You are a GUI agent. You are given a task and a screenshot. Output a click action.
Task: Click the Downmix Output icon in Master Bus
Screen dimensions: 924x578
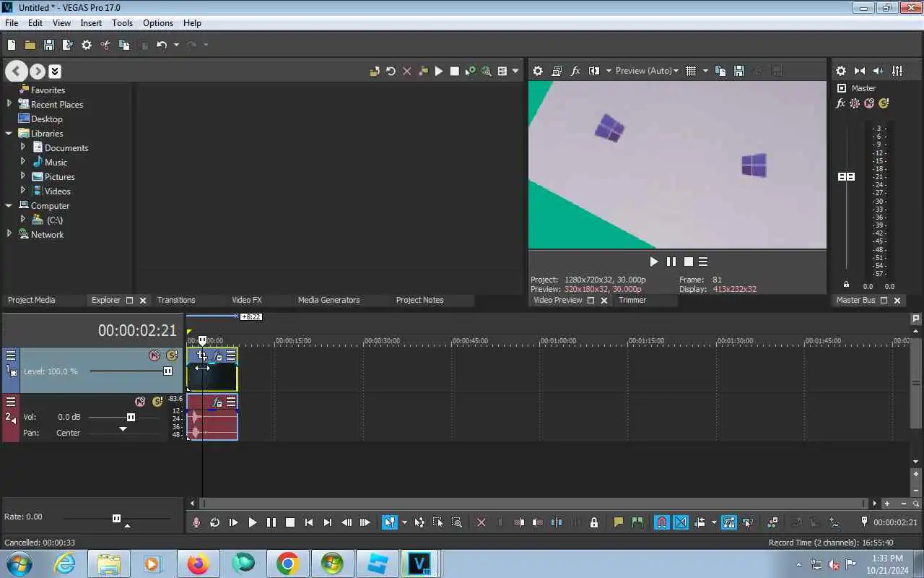tap(860, 71)
